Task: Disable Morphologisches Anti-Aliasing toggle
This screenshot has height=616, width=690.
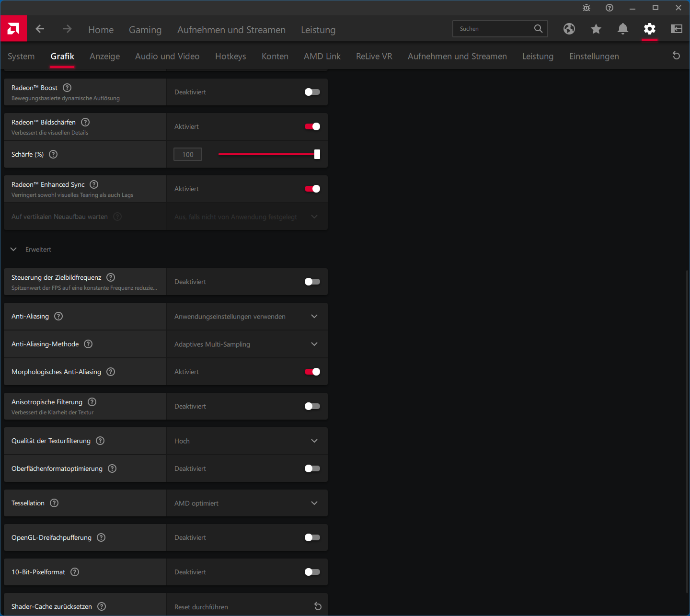Action: [312, 372]
